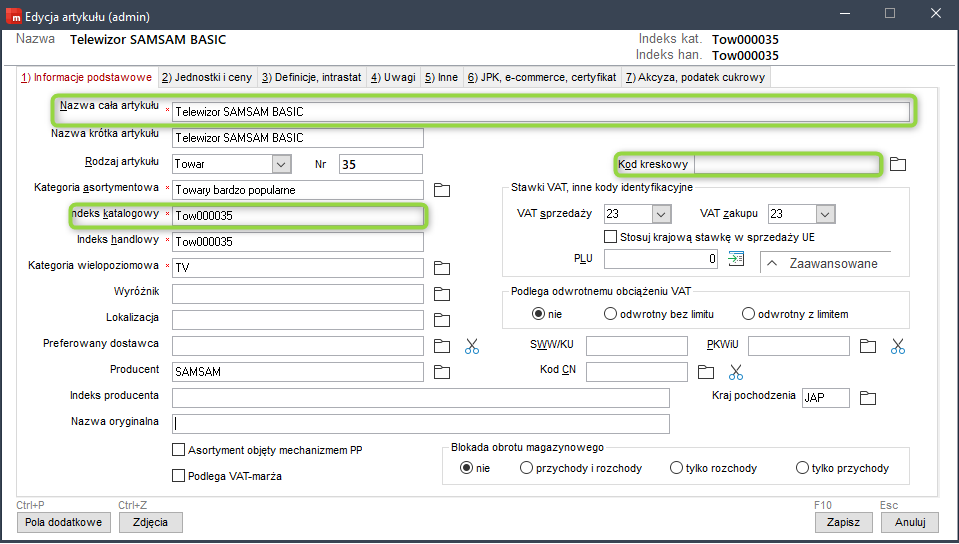Switch to Jednostki i ceny tab
This screenshot has width=959, height=544.
[x=207, y=77]
